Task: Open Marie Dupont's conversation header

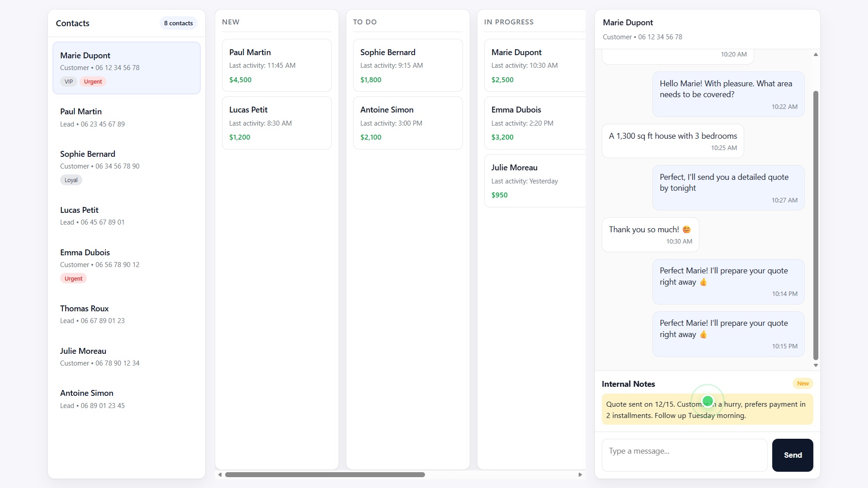Action: click(628, 22)
